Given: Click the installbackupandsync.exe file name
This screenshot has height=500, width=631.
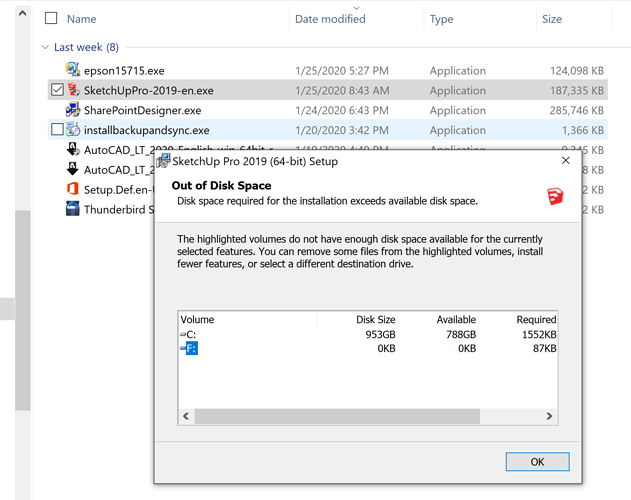Looking at the screenshot, I should (x=146, y=130).
